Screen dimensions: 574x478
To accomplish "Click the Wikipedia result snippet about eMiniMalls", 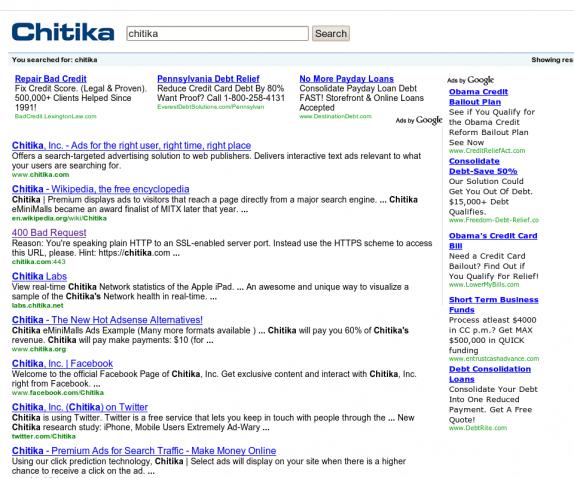I will click(x=215, y=204).
